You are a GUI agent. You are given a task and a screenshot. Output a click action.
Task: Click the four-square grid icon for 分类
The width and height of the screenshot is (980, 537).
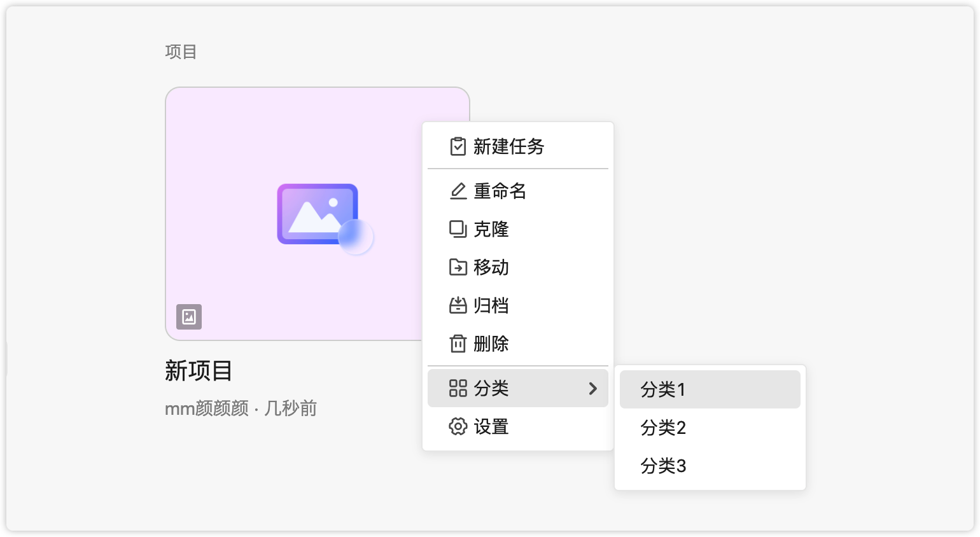tap(458, 388)
